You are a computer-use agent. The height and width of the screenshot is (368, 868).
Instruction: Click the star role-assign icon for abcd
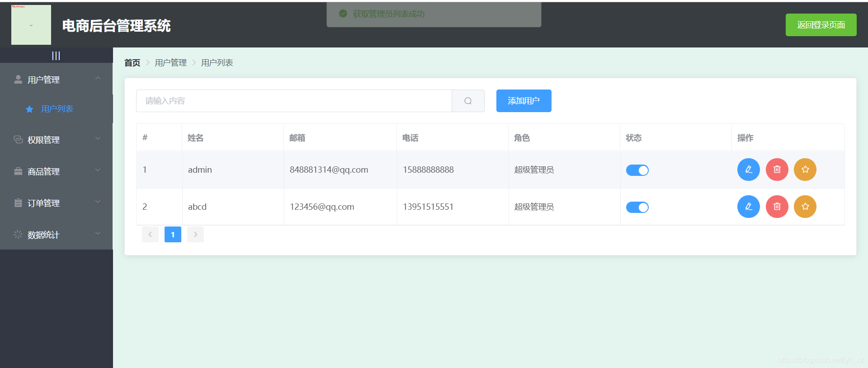[805, 207]
